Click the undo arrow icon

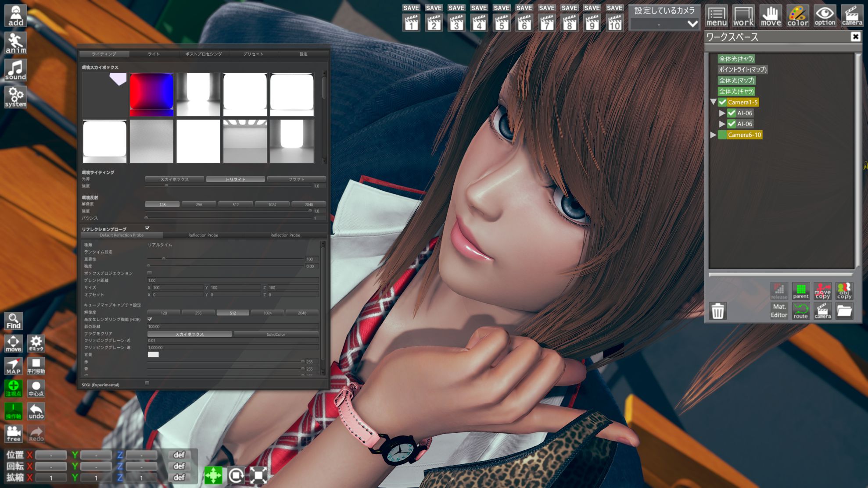pos(36,411)
